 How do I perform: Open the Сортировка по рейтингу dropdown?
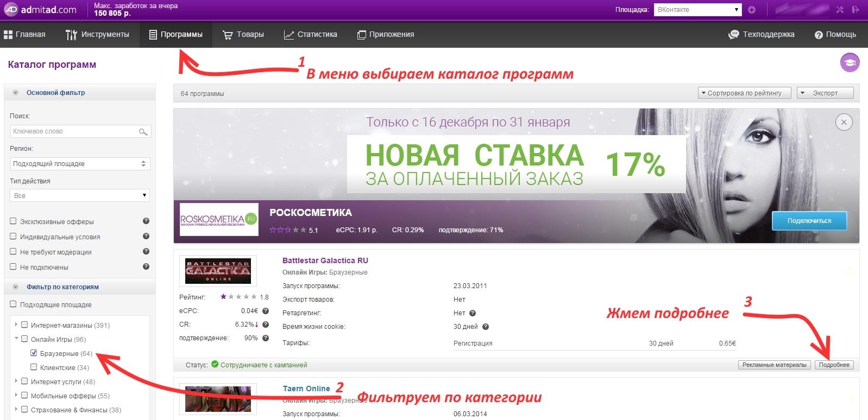tap(744, 93)
